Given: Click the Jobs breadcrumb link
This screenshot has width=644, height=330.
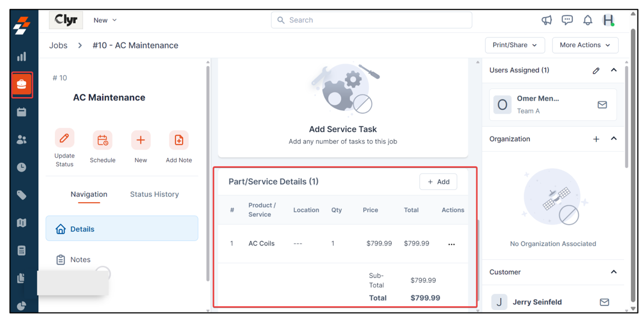Looking at the screenshot, I should click(x=58, y=46).
